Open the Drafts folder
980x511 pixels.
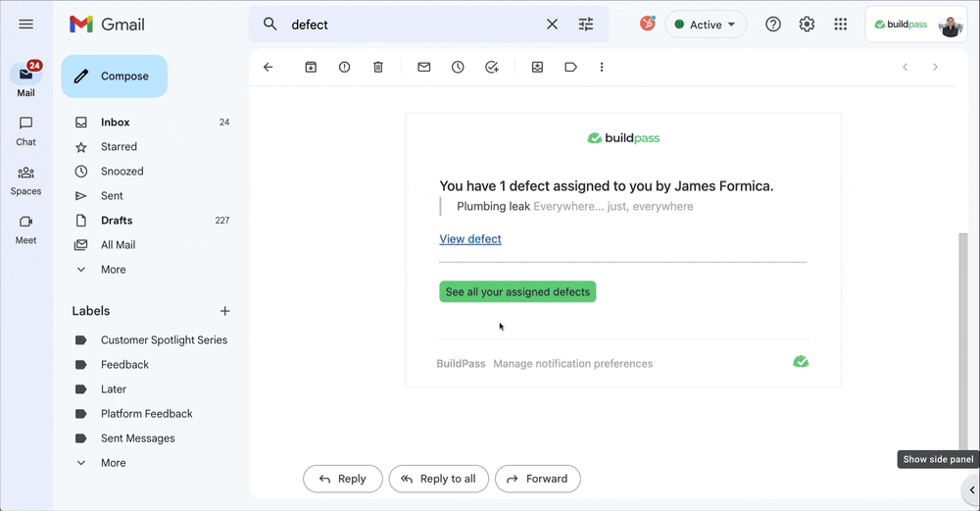tap(152, 220)
